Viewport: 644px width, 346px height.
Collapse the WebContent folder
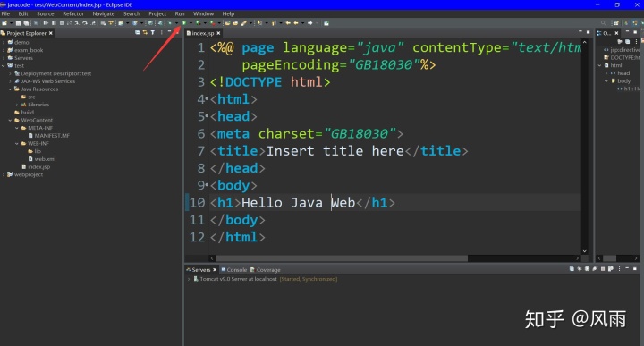pos(10,121)
